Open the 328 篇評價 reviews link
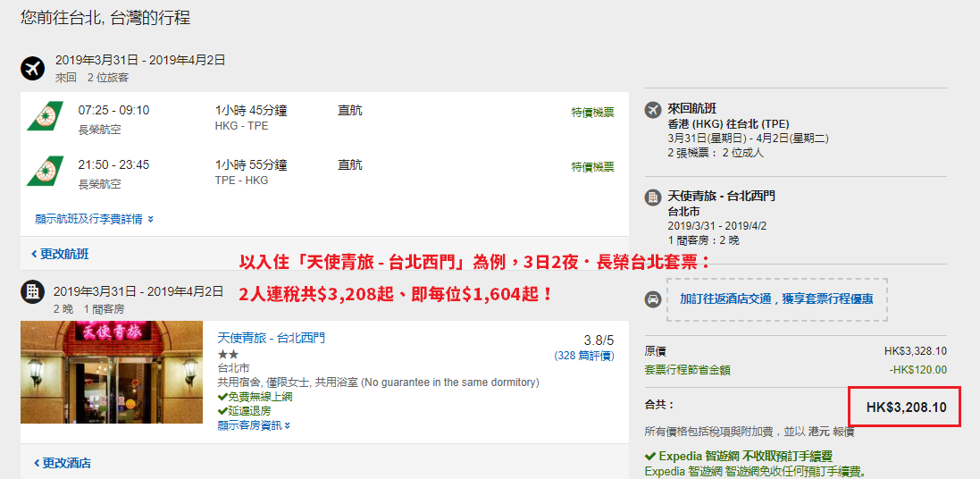Screen dimensions: 980x479 click(x=583, y=355)
